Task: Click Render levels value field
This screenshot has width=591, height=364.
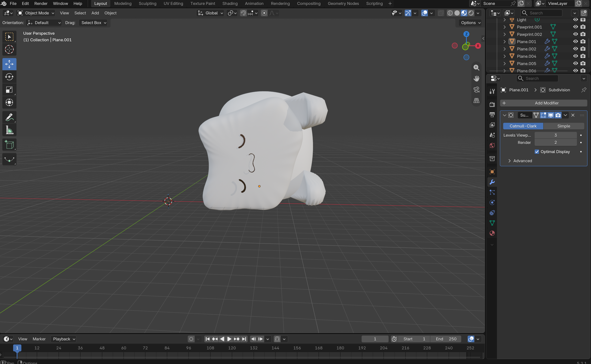Action: [x=555, y=143]
